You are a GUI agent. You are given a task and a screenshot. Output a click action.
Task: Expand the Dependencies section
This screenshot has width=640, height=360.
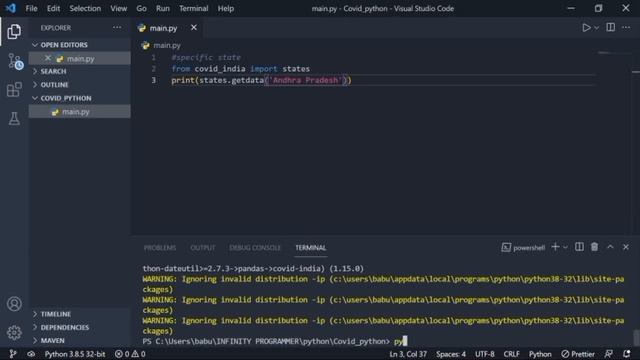(x=80, y=327)
